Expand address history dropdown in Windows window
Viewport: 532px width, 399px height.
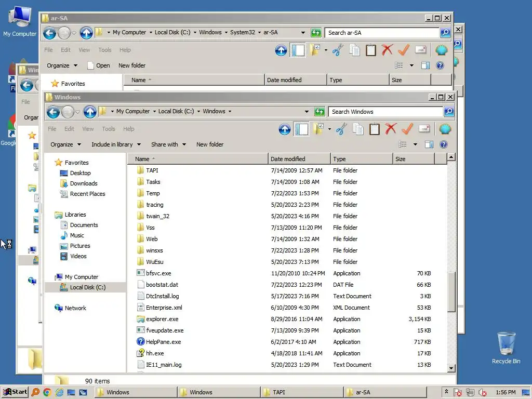click(307, 112)
